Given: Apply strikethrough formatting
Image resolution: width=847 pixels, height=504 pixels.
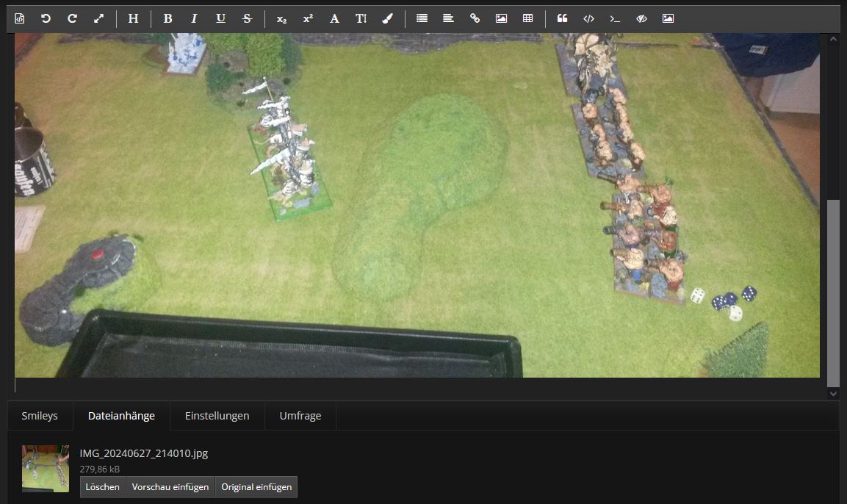Looking at the screenshot, I should click(247, 18).
